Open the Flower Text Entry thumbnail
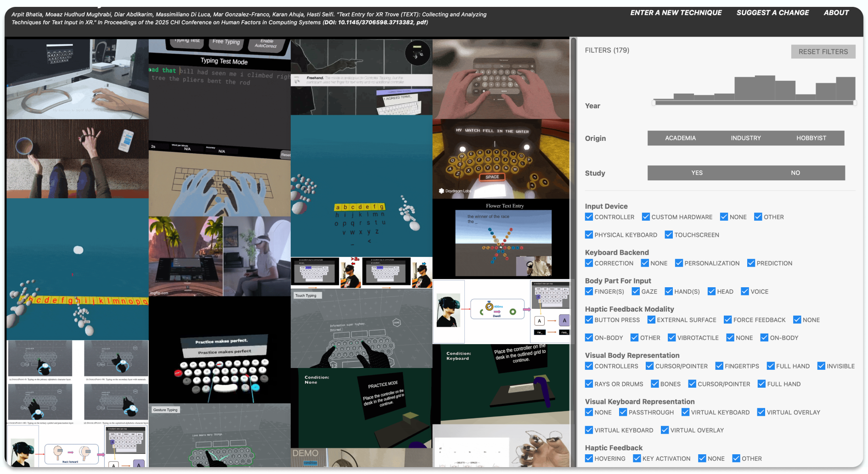Screen dimensions: 868x474 501,239
